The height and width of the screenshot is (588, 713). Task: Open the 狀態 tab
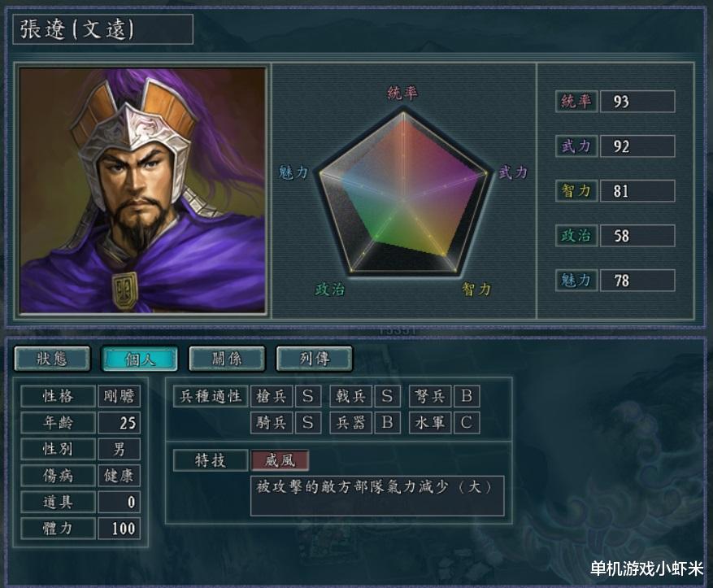point(52,359)
